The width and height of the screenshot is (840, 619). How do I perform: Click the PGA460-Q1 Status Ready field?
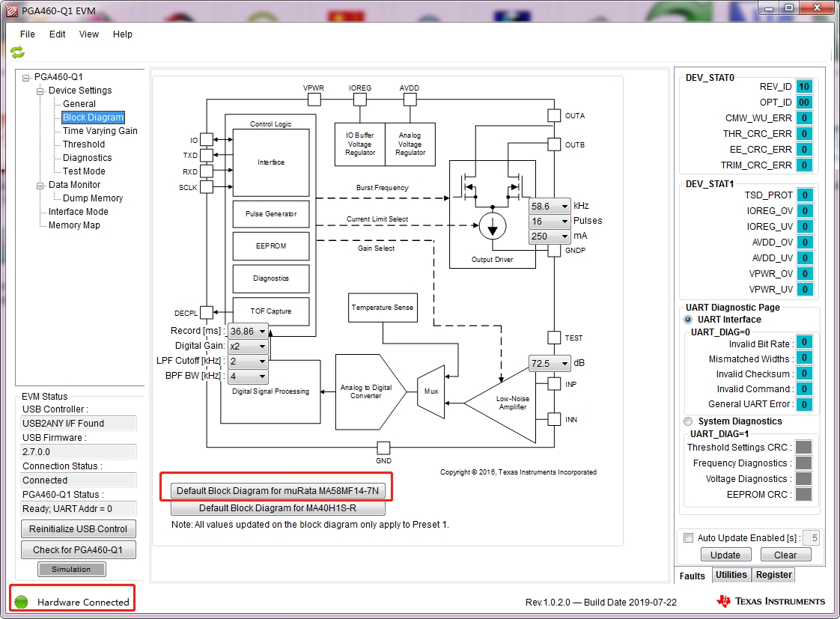(x=78, y=509)
